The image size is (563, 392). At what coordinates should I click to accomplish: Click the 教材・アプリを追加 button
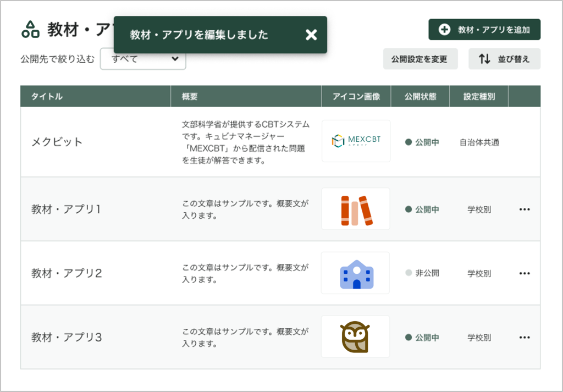(x=484, y=30)
